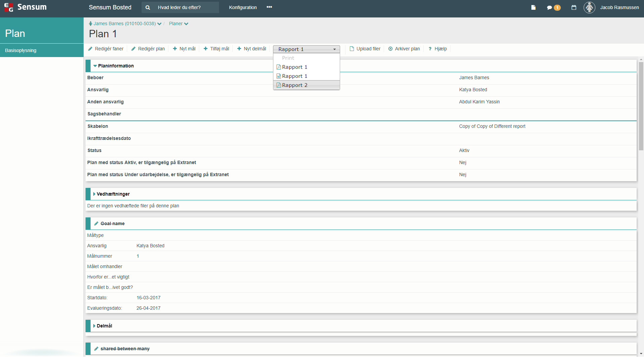Open the Planer breadcrumb dropdown
This screenshot has width=644, height=358.
tap(178, 23)
